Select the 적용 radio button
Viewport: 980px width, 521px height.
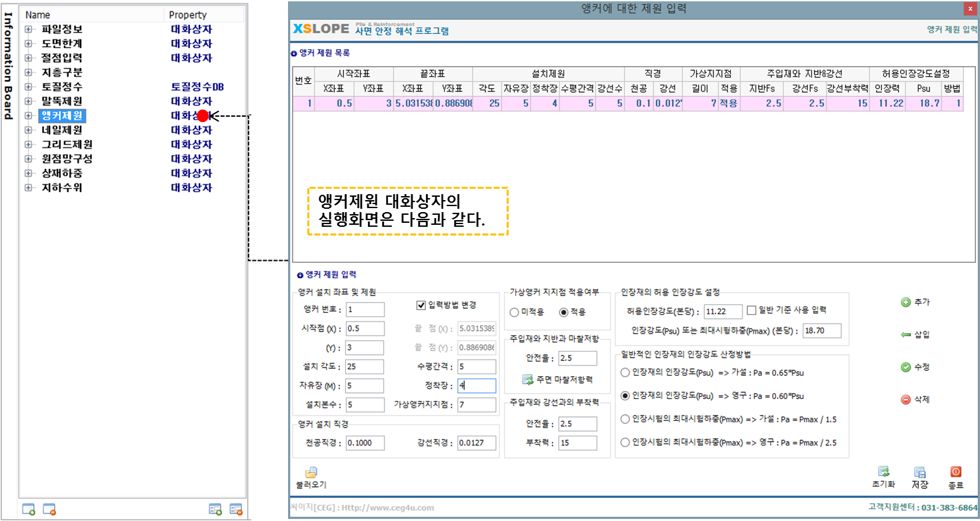(563, 312)
